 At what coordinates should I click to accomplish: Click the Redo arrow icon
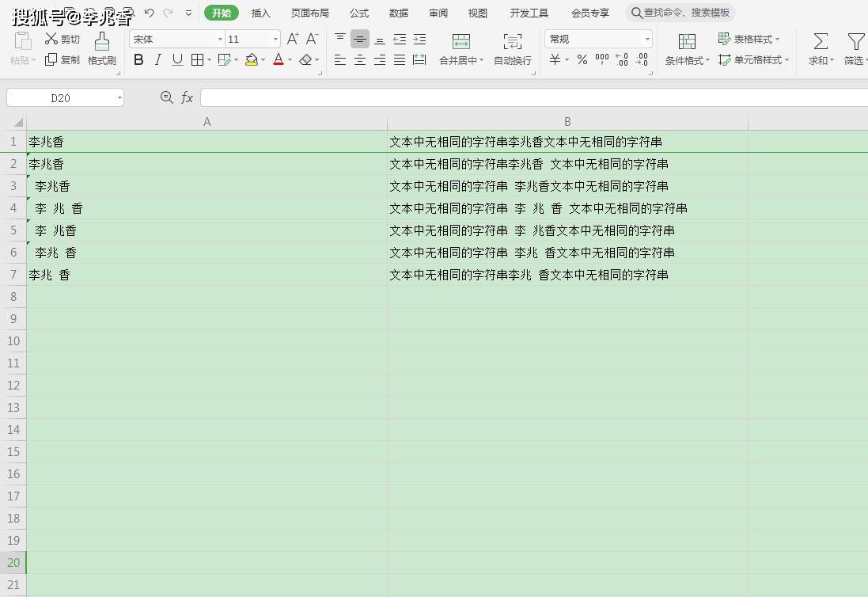coord(169,13)
